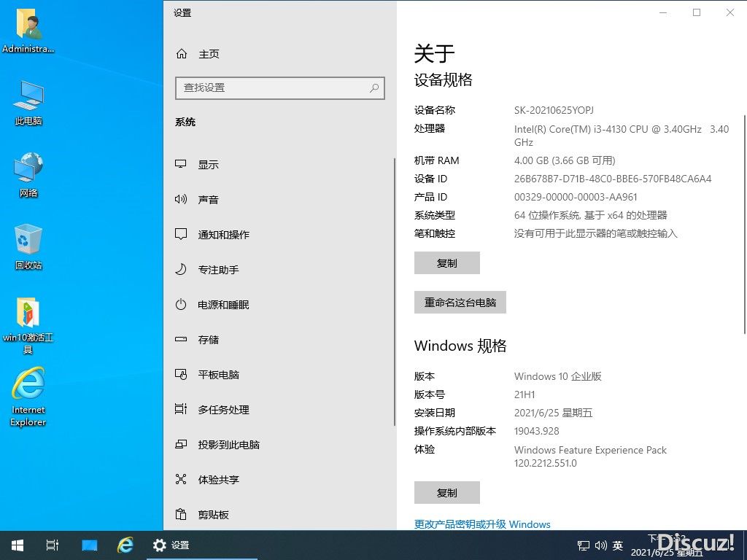Open Power and sleep settings icon

(181, 305)
